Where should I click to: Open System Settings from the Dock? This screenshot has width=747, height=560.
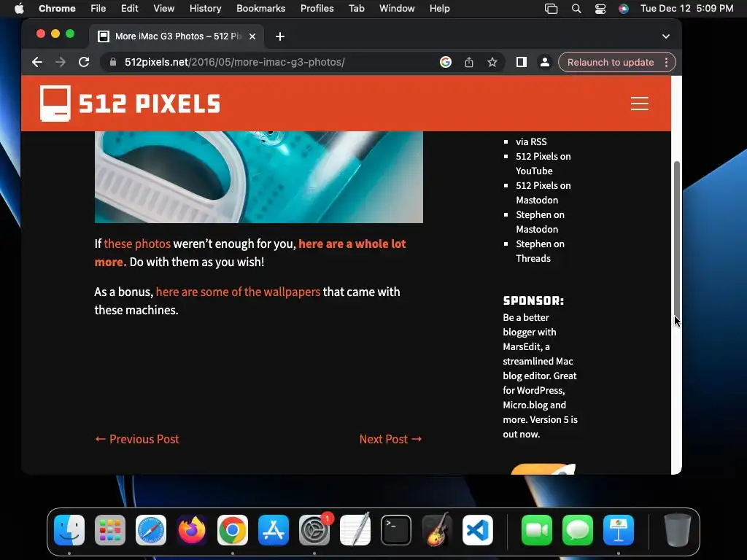(314, 530)
